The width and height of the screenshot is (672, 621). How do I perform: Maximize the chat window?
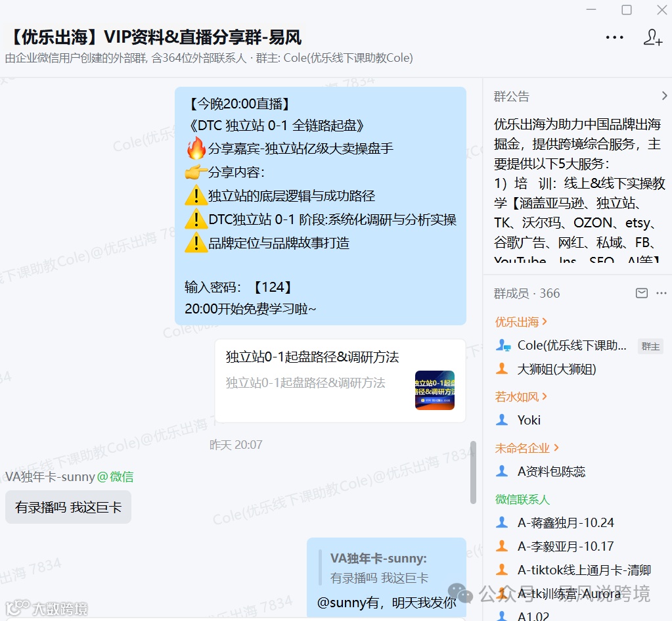pyautogui.click(x=627, y=9)
